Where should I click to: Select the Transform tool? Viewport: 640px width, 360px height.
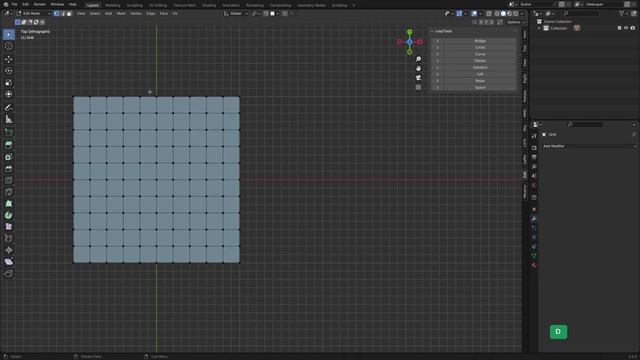(9, 94)
